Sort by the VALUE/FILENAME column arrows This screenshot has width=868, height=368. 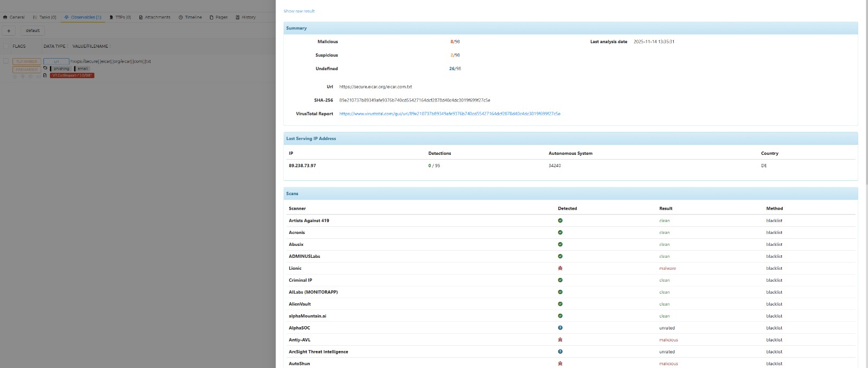click(111, 46)
